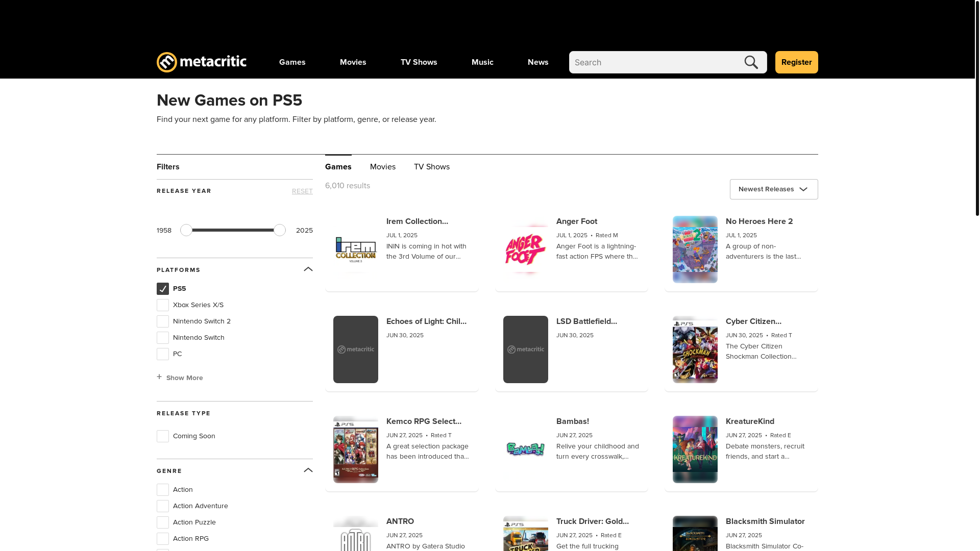
Task: Open the No Heroes Here 2 cover art
Action: point(695,249)
